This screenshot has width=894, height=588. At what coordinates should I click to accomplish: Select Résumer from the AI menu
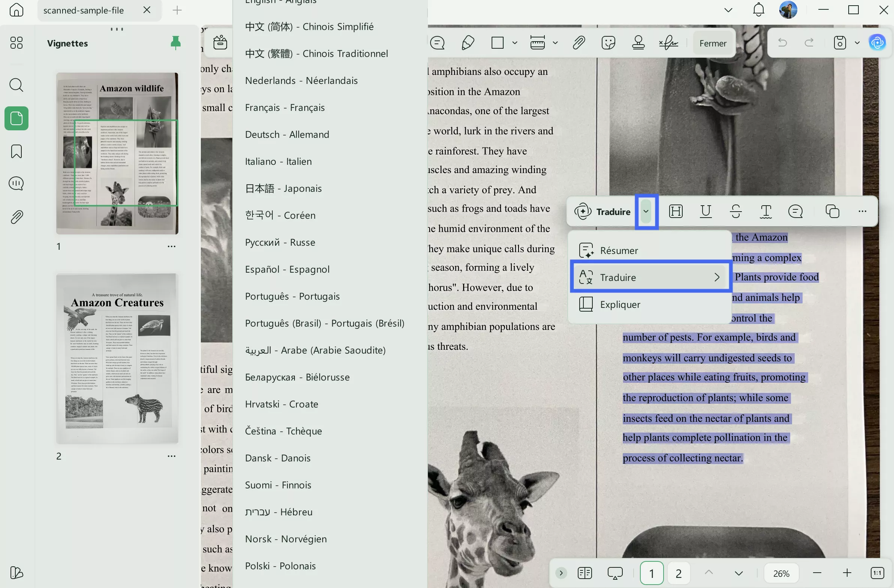click(618, 250)
